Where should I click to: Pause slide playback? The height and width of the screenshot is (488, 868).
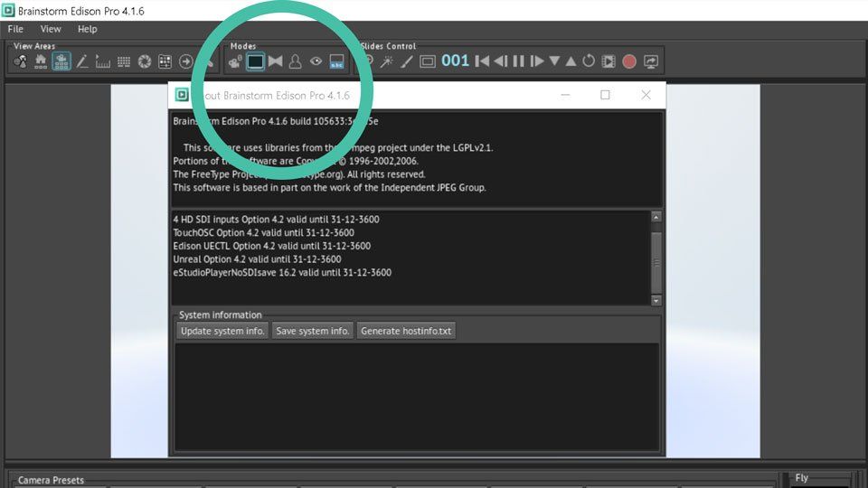(518, 61)
